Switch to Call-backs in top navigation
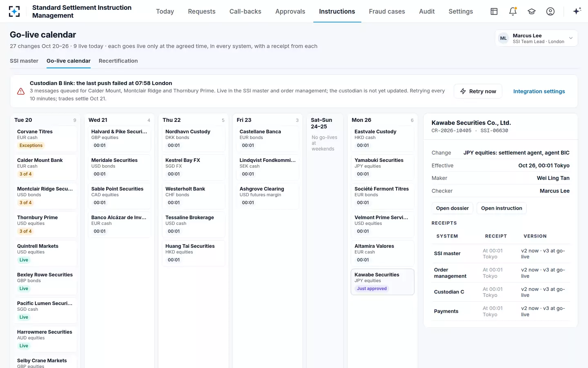The image size is (588, 368). 245,11
